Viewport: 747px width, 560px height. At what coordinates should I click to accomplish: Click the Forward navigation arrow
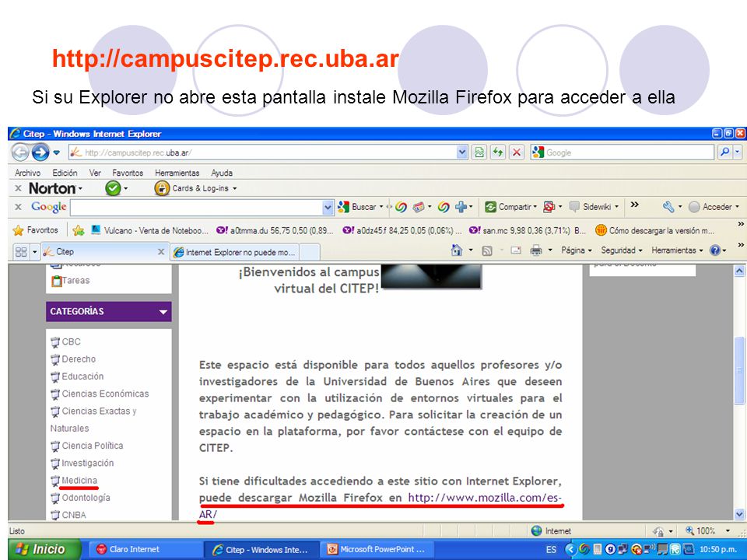tap(40, 152)
